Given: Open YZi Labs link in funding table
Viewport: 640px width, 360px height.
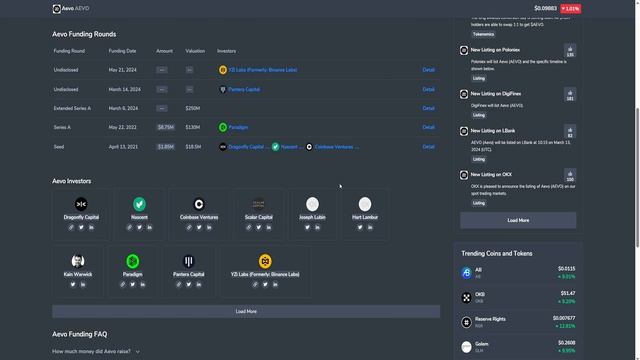Looking at the screenshot, I should 263,70.
